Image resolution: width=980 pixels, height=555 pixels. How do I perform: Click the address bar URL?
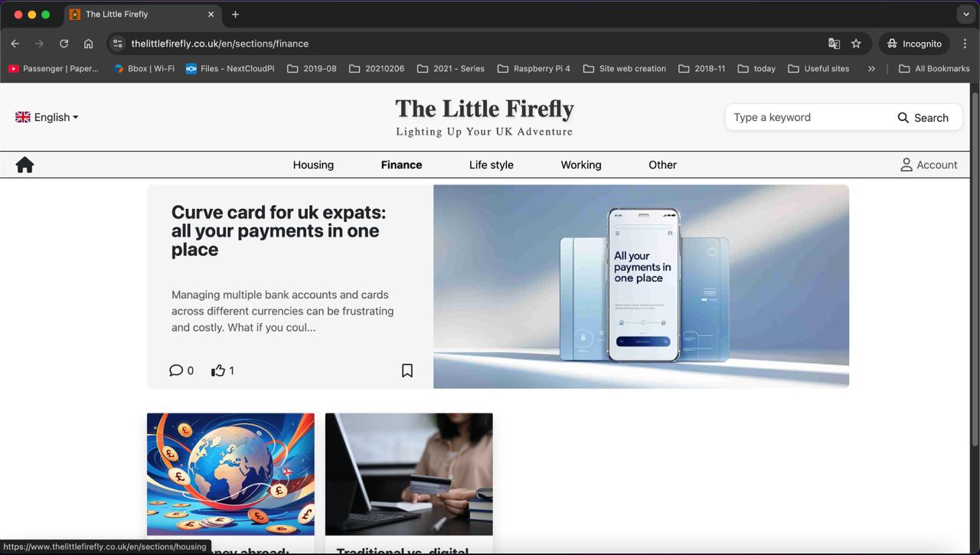[220, 44]
